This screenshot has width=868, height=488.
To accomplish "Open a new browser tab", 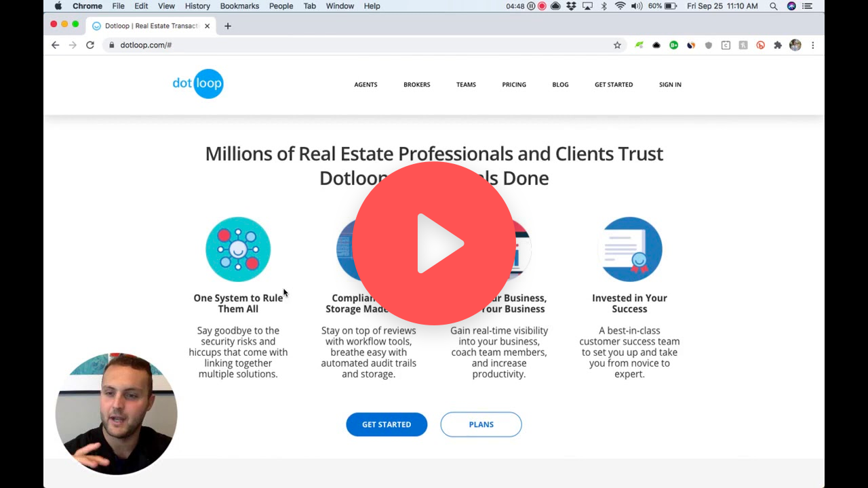I will coord(228,26).
